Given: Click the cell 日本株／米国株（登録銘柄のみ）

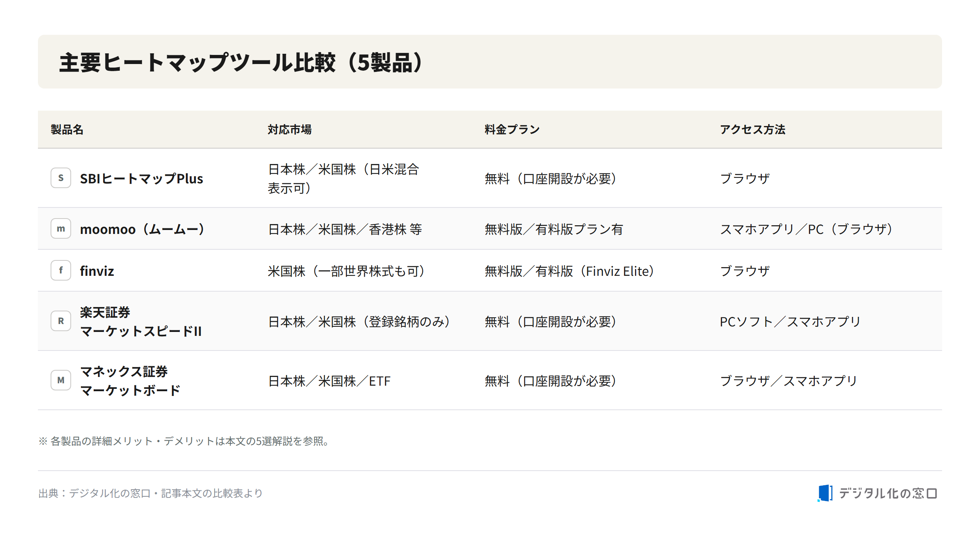Looking at the screenshot, I should point(359,322).
